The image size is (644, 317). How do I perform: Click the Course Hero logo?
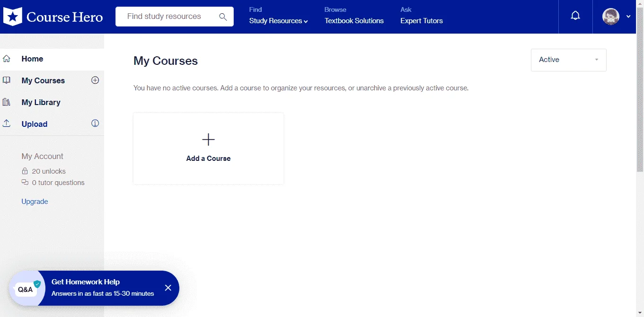[53, 17]
